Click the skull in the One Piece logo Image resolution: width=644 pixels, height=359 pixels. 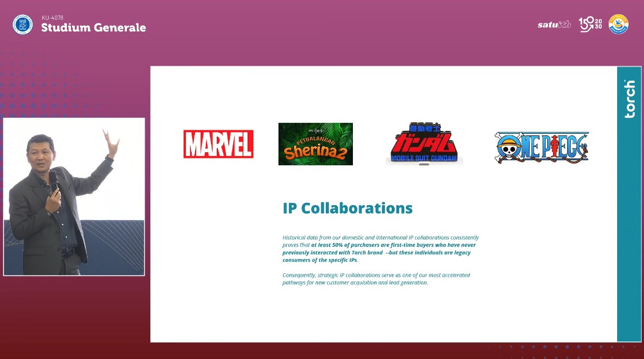click(507, 149)
